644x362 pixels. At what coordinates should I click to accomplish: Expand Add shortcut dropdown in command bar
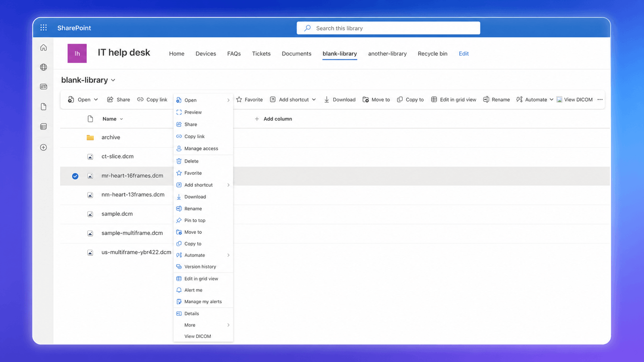pos(314,99)
